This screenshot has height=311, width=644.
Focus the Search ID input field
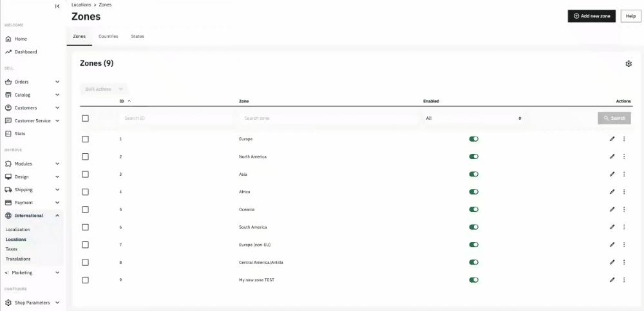click(175, 118)
